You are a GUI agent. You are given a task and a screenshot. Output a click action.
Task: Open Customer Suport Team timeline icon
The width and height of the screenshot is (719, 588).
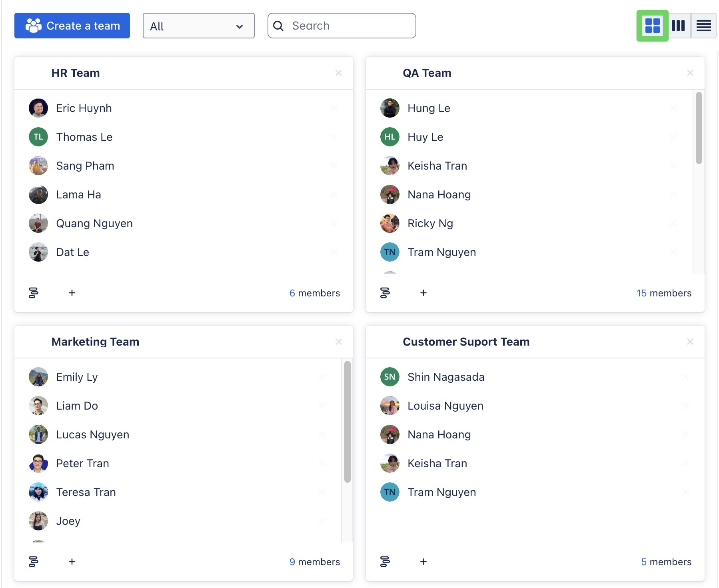pos(385,562)
